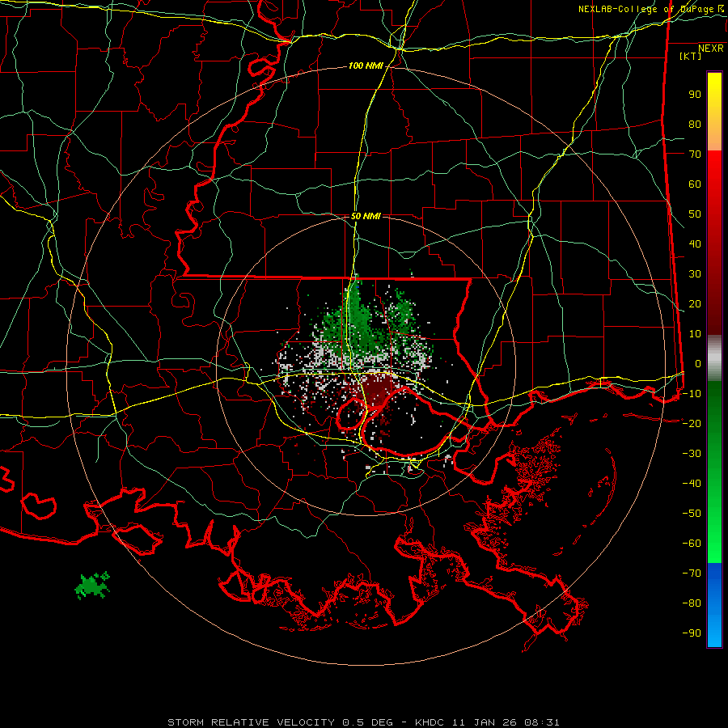Select the -90 value on the velocity scale
The width and height of the screenshot is (728, 728).
[x=692, y=633]
